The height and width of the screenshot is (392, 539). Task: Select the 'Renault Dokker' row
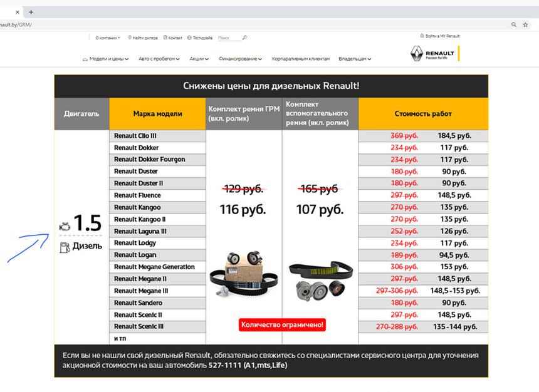coord(157,148)
